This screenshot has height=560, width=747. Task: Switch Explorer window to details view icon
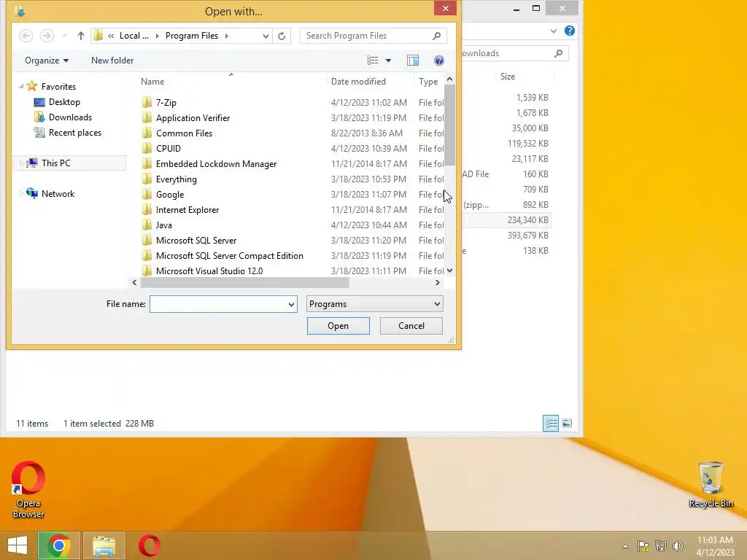click(551, 424)
